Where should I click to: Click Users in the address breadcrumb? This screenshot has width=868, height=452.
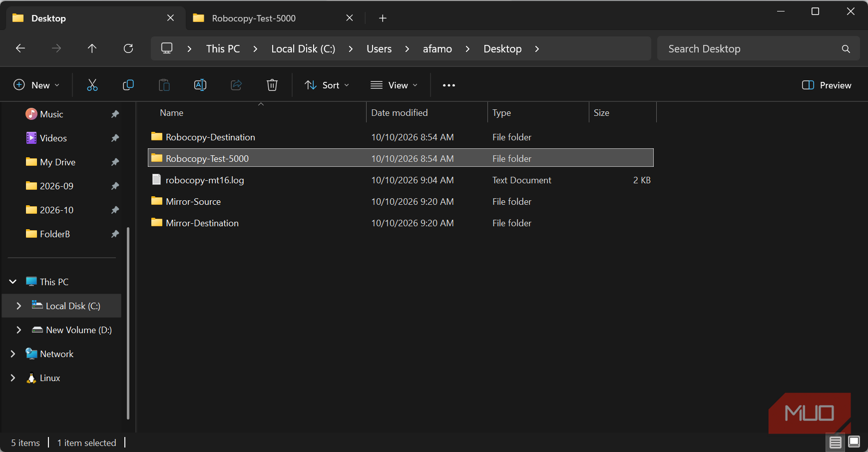pos(379,49)
